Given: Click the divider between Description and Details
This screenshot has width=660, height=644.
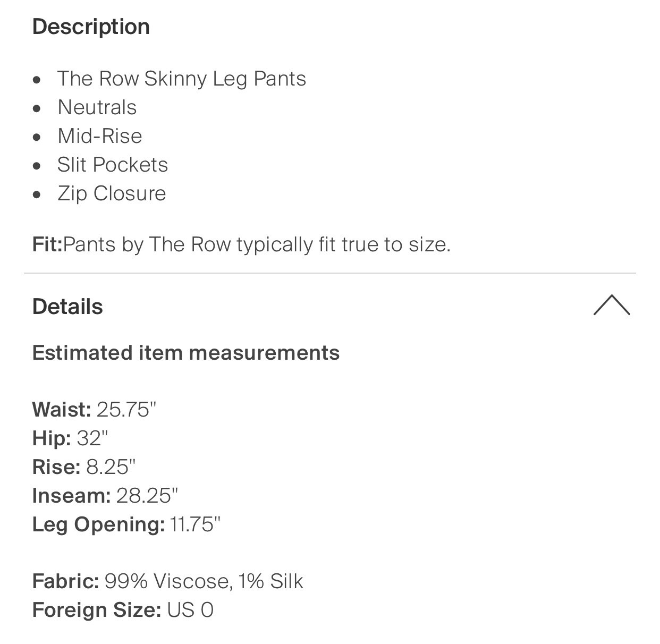Looking at the screenshot, I should [330, 273].
